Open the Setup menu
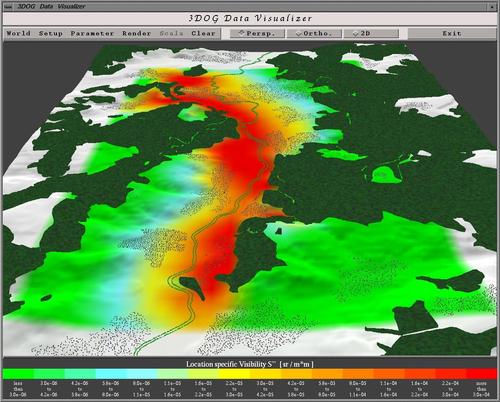 51,33
